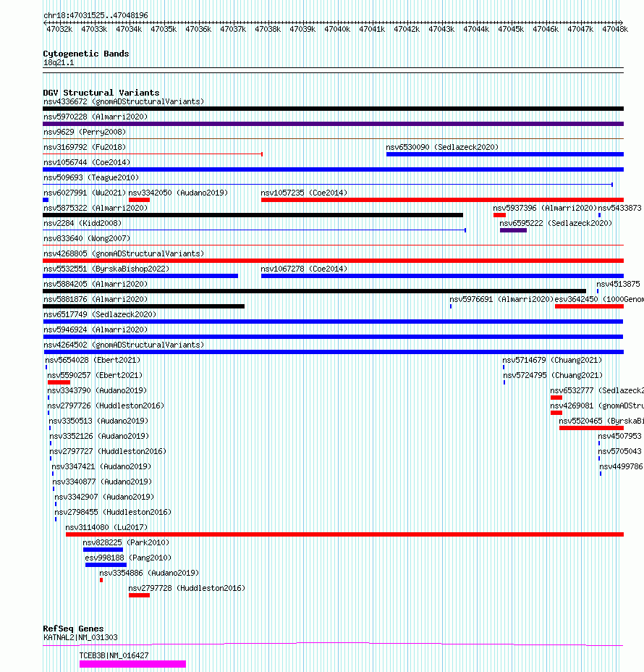Select nsv2797727 (Huddleston2016) label
Image resolution: width=644 pixels, height=672 pixels.
pyautogui.click(x=108, y=451)
